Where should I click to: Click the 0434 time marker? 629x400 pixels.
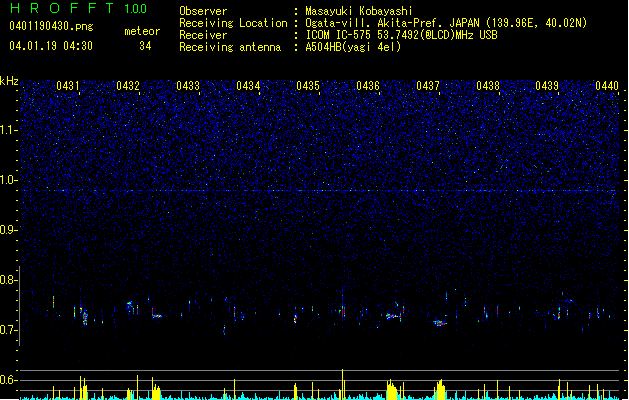click(248, 86)
